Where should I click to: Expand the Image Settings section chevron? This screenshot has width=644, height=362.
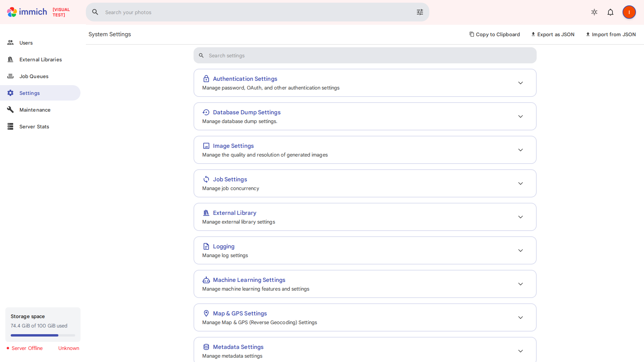click(520, 150)
